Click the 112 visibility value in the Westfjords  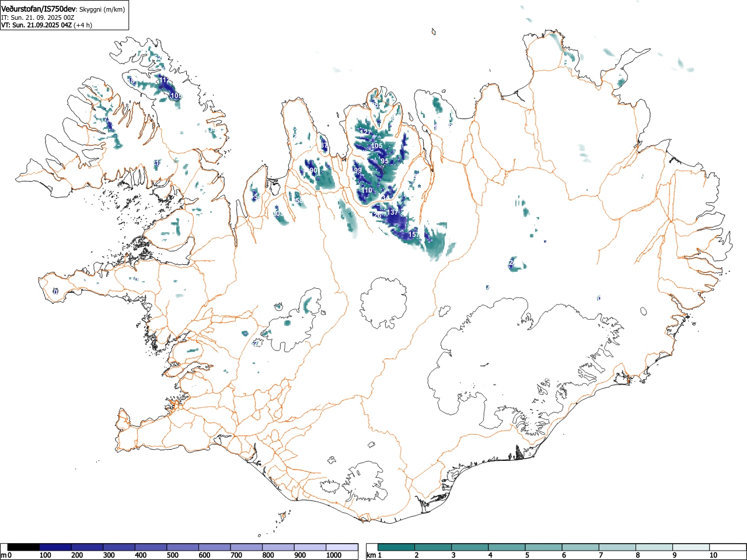tap(164, 80)
